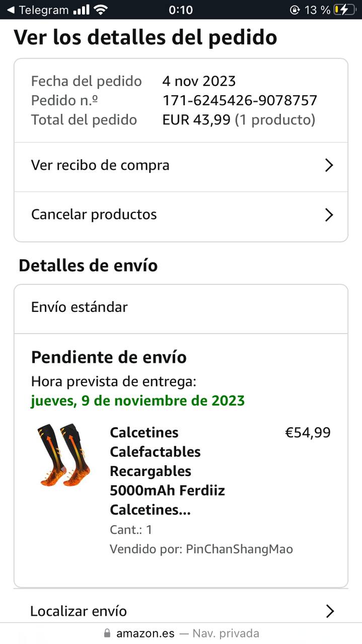Select Cancelar productos option

pyautogui.click(x=94, y=215)
